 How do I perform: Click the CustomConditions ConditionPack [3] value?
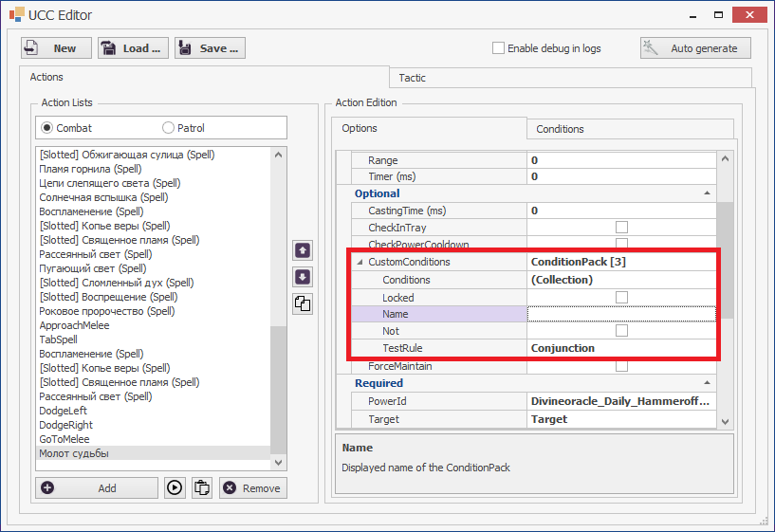pyautogui.click(x=621, y=262)
